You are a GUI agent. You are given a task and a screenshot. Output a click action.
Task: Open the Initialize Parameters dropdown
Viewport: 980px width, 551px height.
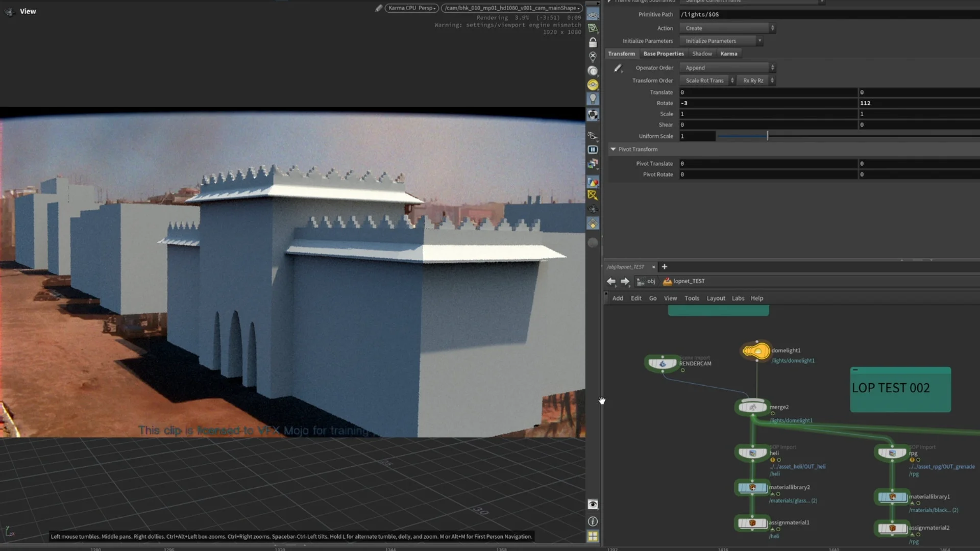click(x=721, y=41)
